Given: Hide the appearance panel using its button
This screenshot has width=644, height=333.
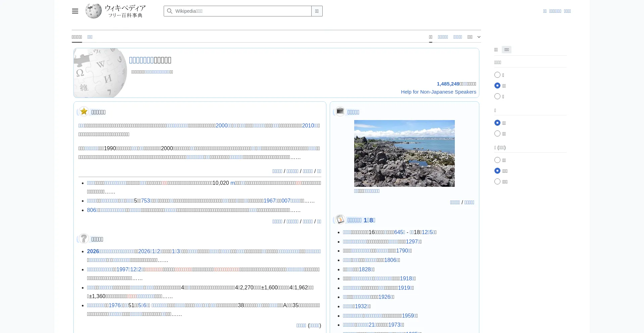Looking at the screenshot, I should [506, 50].
